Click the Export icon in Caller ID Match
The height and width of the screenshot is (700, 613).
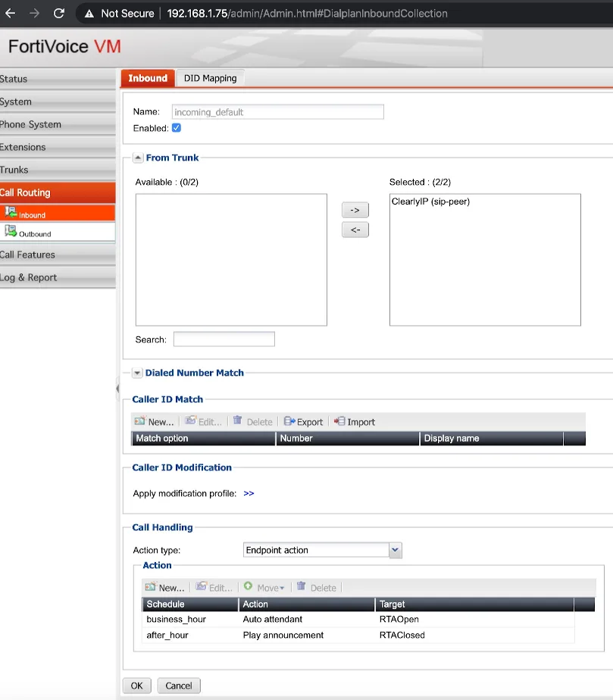[289, 421]
